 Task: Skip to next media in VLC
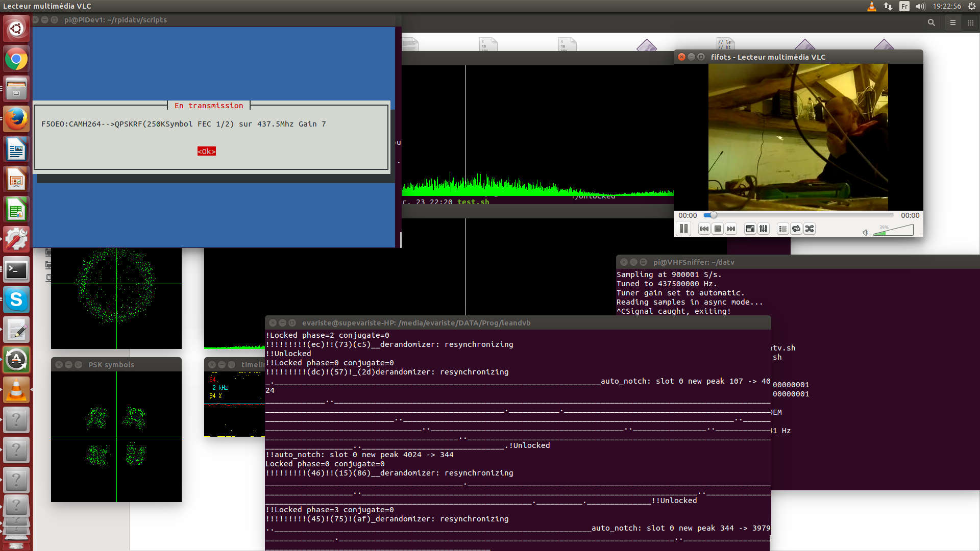pos(730,229)
